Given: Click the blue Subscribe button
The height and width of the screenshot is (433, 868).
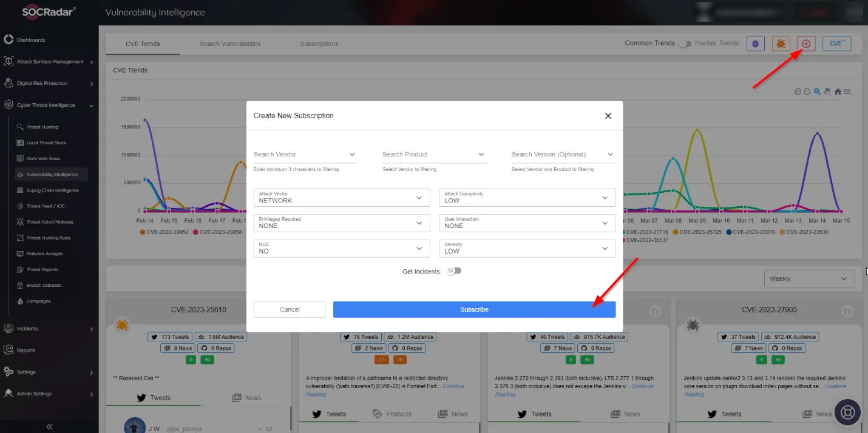Looking at the screenshot, I should [474, 309].
